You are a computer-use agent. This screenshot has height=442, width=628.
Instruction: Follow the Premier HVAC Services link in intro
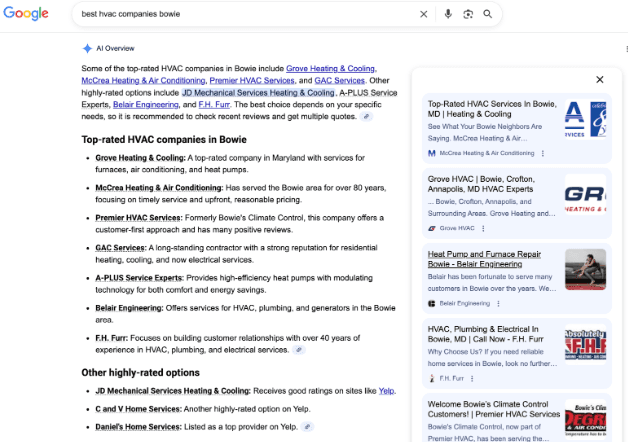click(x=250, y=80)
